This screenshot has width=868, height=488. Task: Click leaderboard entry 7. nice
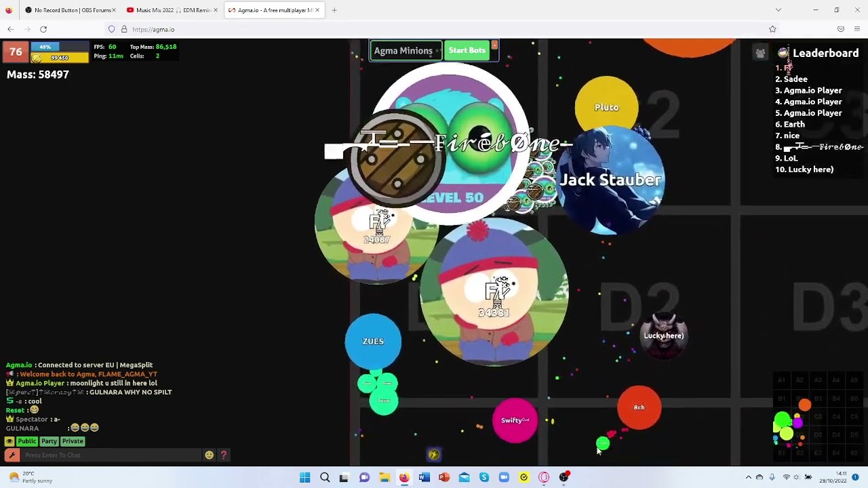[787, 136]
